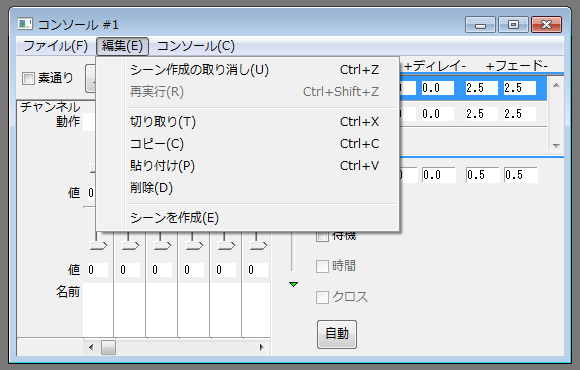Click the first channel 名前 cell
The image size is (580, 370).
(98, 310)
